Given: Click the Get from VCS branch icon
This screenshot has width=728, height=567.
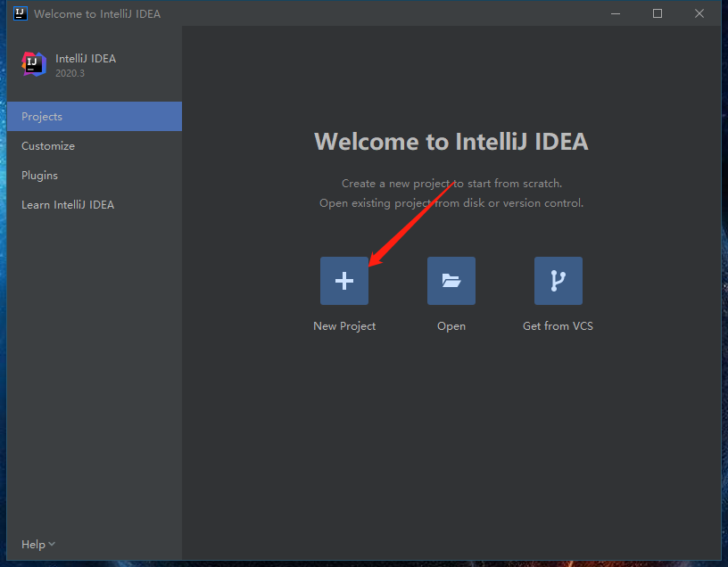Looking at the screenshot, I should (558, 280).
